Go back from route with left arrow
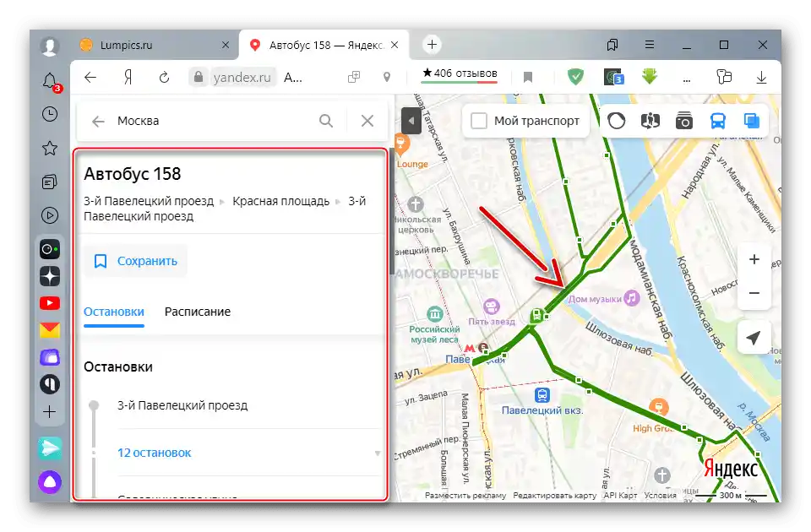Image resolution: width=811 pixels, height=532 pixels. click(x=98, y=121)
